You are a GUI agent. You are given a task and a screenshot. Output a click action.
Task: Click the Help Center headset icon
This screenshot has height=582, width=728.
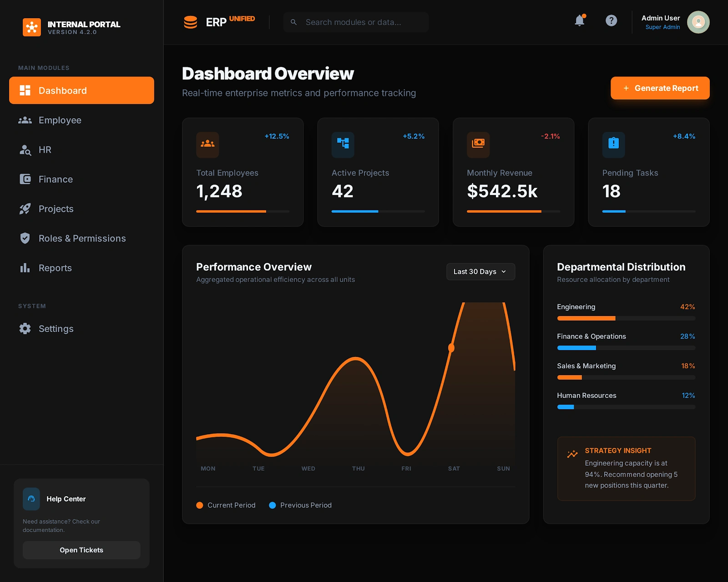tap(31, 499)
